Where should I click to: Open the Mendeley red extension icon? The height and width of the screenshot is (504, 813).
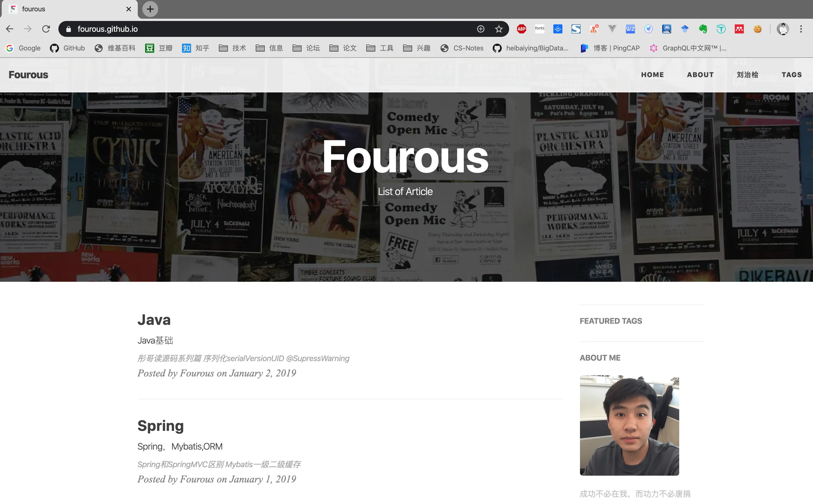[x=739, y=29]
